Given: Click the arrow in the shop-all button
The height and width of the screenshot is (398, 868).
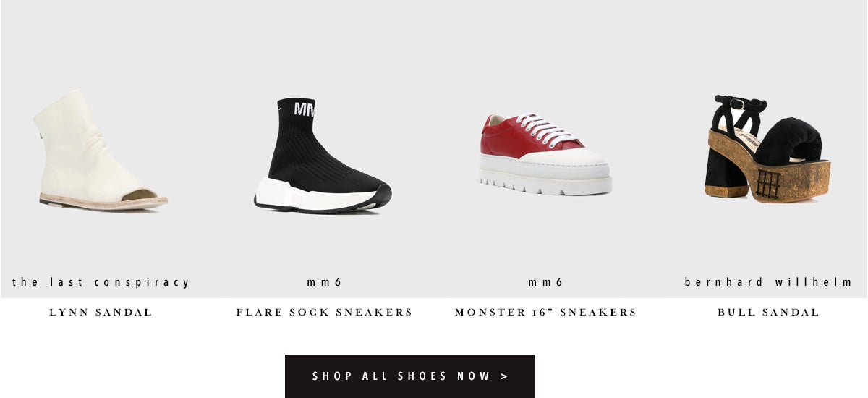Looking at the screenshot, I should point(504,376).
